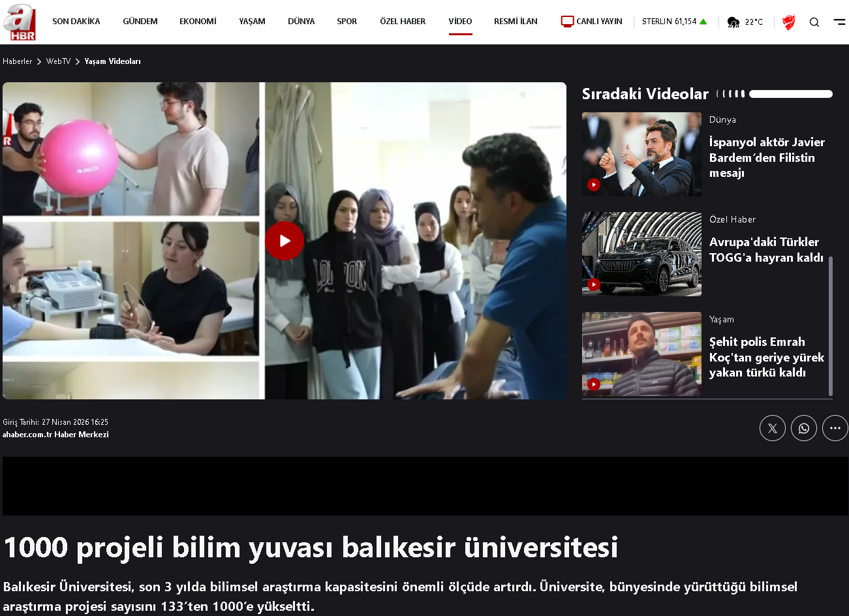Open Javier Bardem Filistin mesajı video
This screenshot has height=616, width=849.
click(767, 157)
